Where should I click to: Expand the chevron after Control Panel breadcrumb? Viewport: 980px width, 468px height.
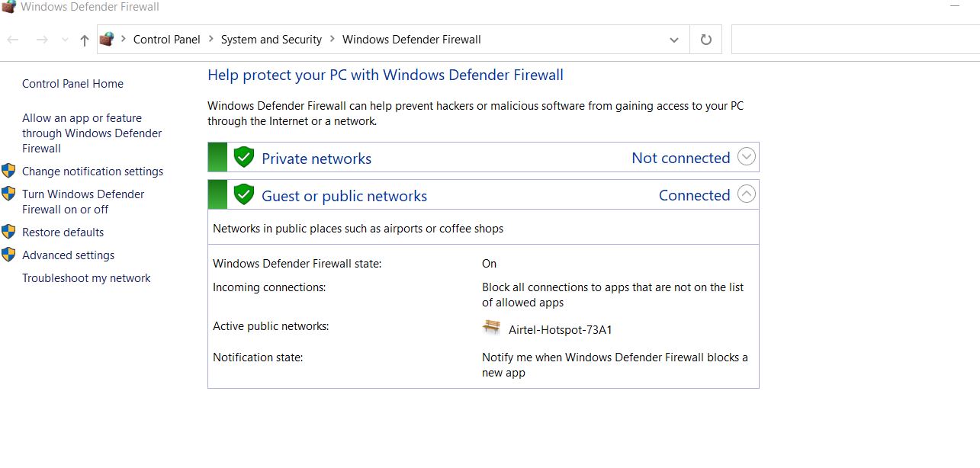pyautogui.click(x=211, y=39)
